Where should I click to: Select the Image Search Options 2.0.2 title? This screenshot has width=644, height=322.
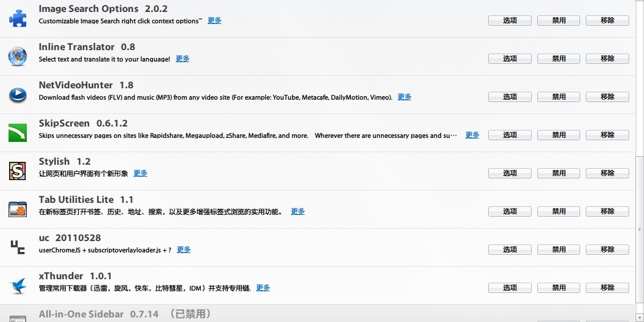coord(103,9)
